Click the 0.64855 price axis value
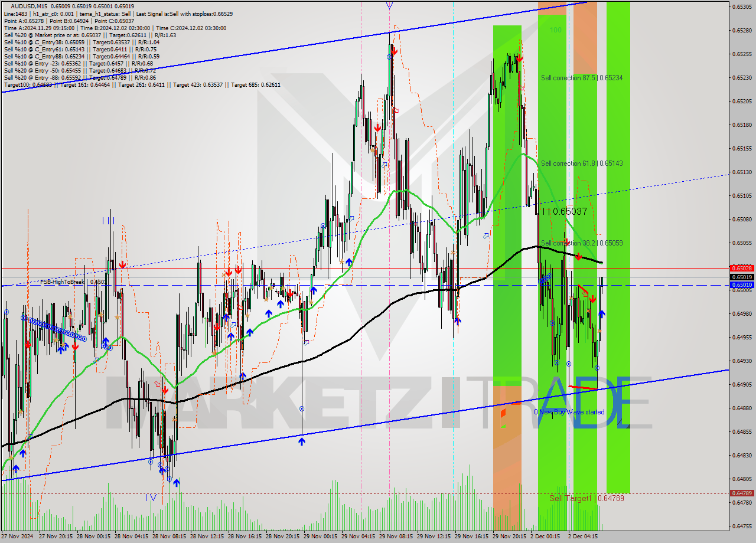The height and width of the screenshot is (543, 756). [x=742, y=431]
